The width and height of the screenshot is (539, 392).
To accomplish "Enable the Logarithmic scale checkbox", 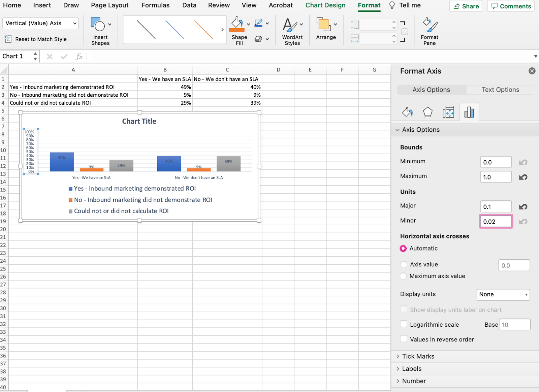I will pyautogui.click(x=403, y=324).
